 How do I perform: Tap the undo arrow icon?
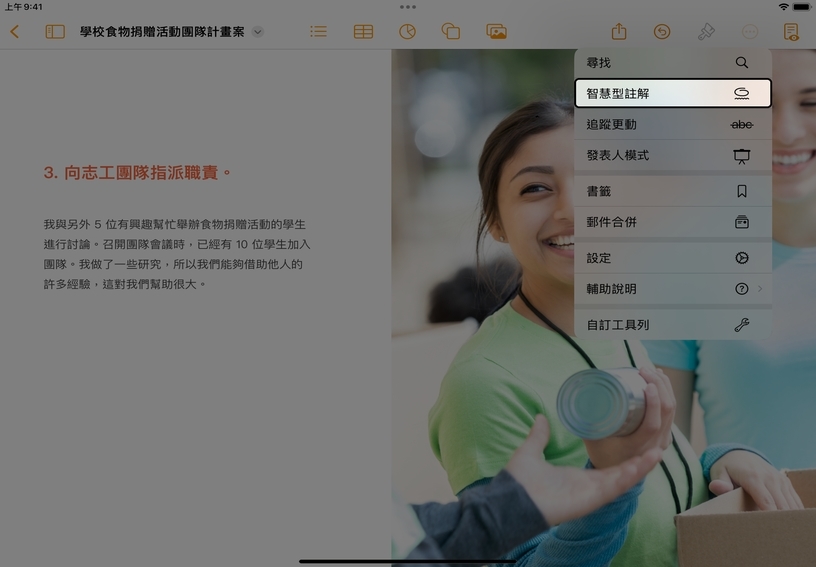click(x=662, y=32)
